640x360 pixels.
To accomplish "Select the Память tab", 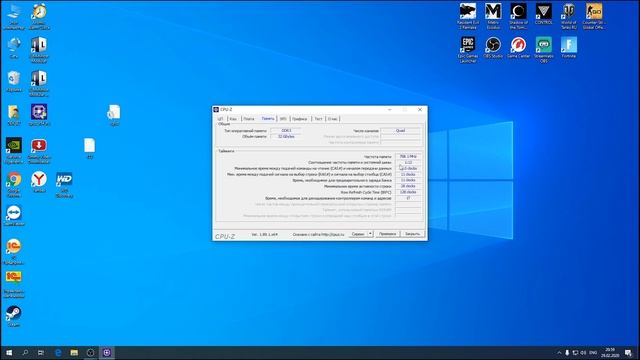I will 268,118.
